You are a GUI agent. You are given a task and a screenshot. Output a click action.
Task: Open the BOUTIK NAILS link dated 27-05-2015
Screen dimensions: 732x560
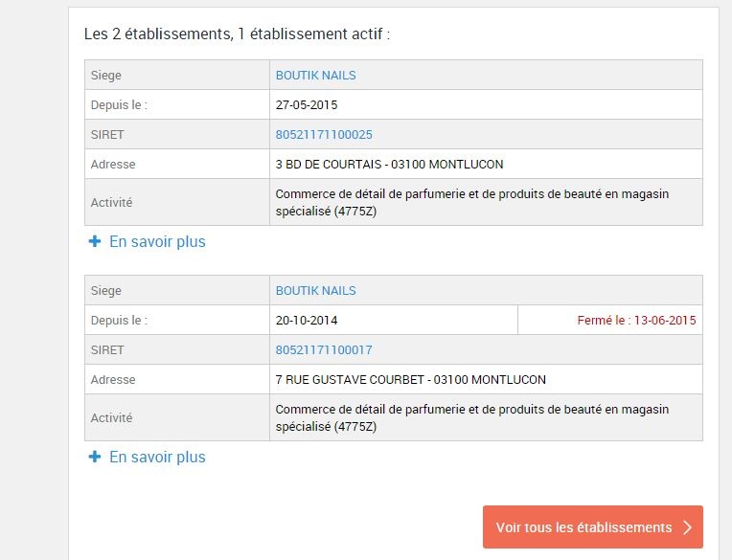click(x=315, y=76)
